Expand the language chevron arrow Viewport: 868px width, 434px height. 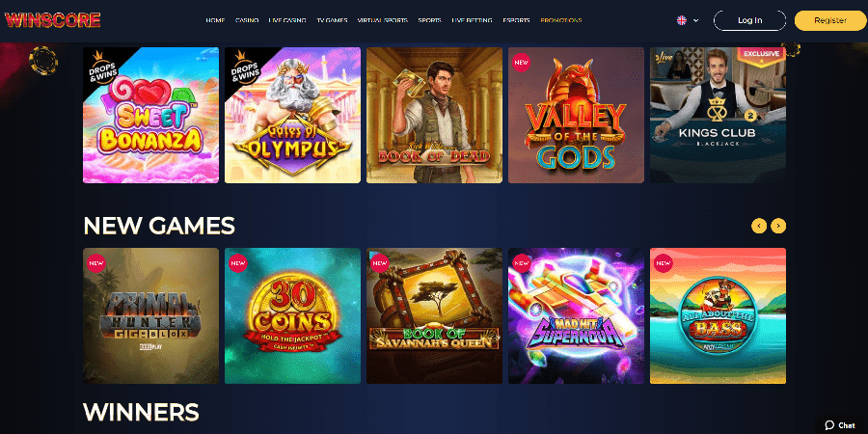pos(695,20)
